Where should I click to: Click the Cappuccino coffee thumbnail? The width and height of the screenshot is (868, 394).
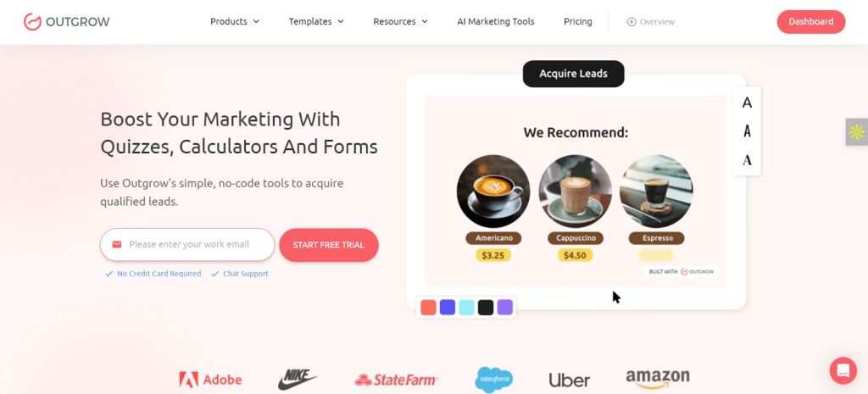(x=576, y=191)
